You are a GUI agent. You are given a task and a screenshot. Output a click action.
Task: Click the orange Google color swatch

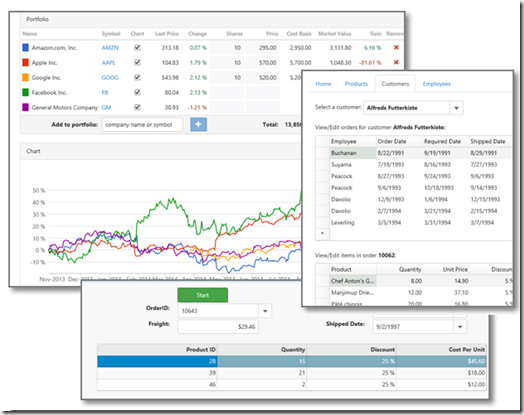[x=25, y=78]
